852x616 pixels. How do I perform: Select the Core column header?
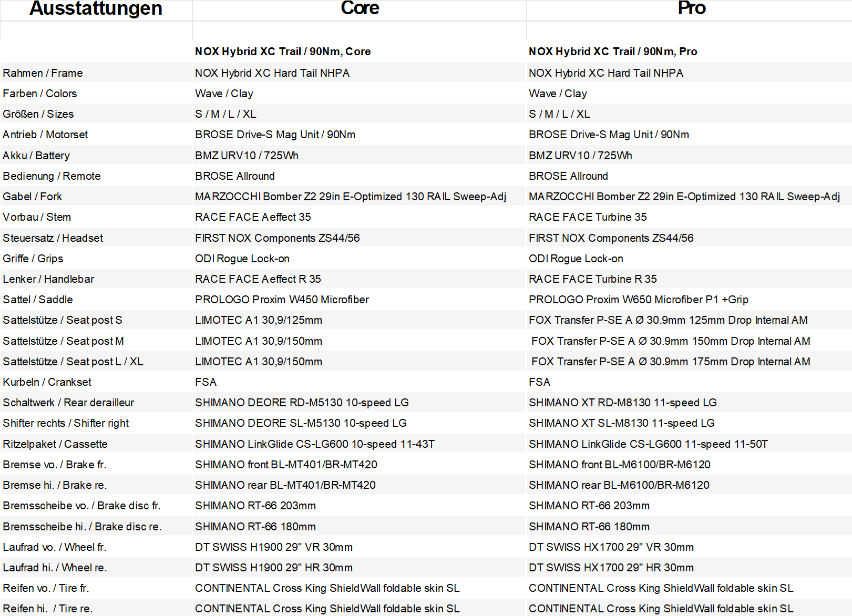click(360, 8)
